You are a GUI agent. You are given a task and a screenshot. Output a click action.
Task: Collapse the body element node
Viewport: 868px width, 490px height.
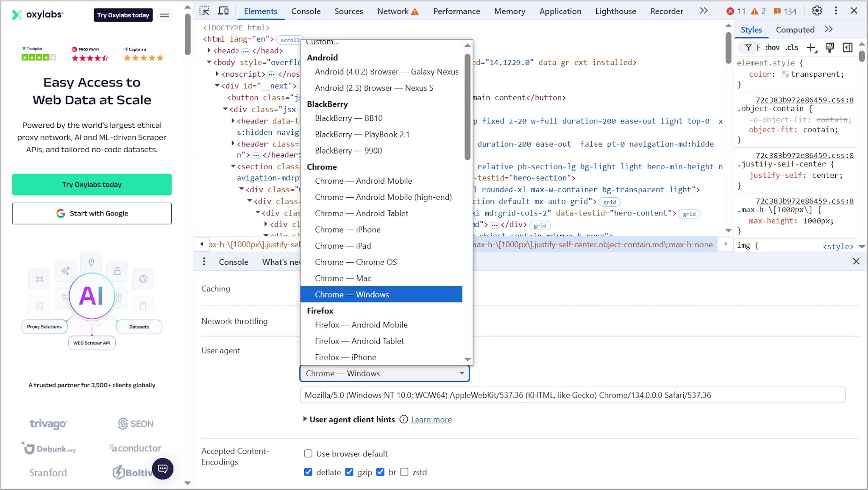(209, 62)
